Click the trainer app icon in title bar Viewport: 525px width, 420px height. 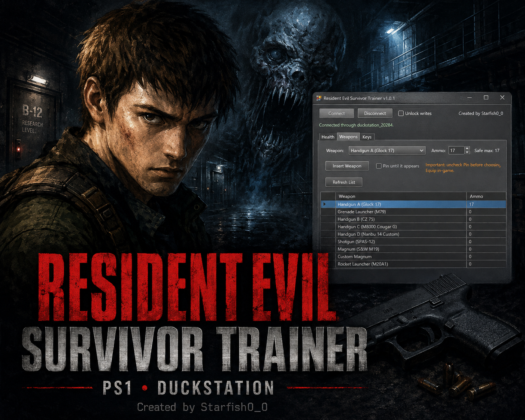319,98
